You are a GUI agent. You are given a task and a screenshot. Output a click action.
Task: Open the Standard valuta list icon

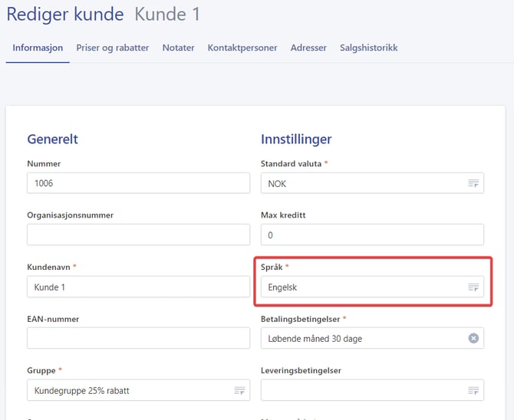[473, 183]
